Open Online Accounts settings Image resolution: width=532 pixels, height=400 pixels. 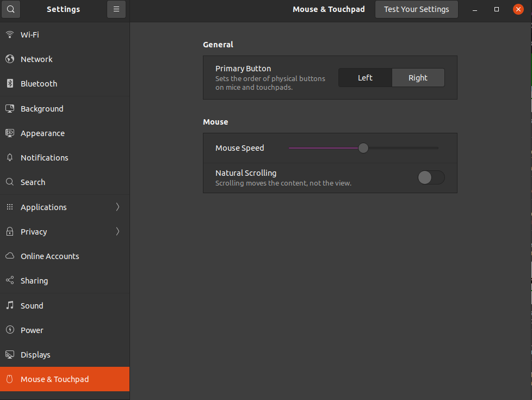click(65, 256)
